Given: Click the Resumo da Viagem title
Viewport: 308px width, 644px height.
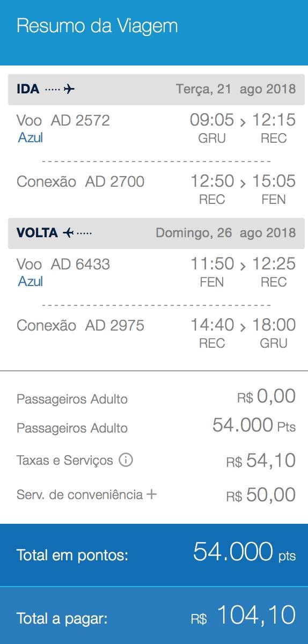Looking at the screenshot, I should pyautogui.click(x=97, y=26).
